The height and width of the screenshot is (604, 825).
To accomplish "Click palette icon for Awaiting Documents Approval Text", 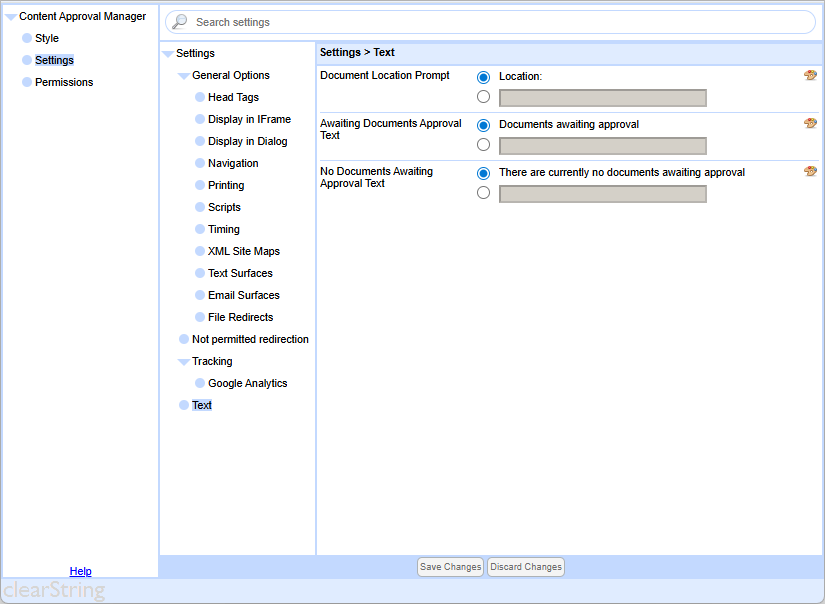I will 810,124.
